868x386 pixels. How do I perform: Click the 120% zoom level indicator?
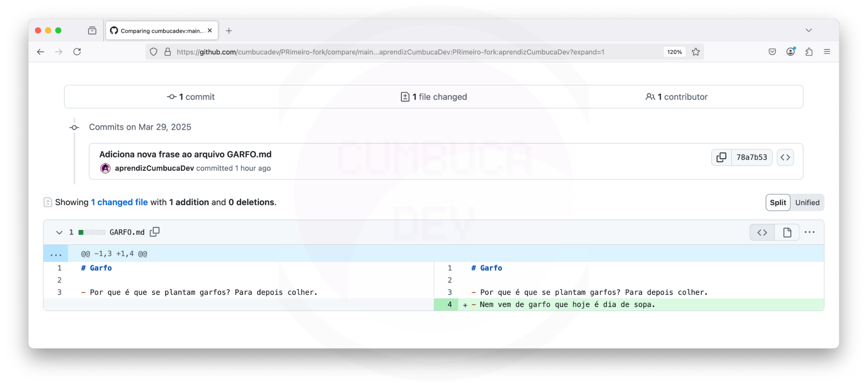click(674, 52)
